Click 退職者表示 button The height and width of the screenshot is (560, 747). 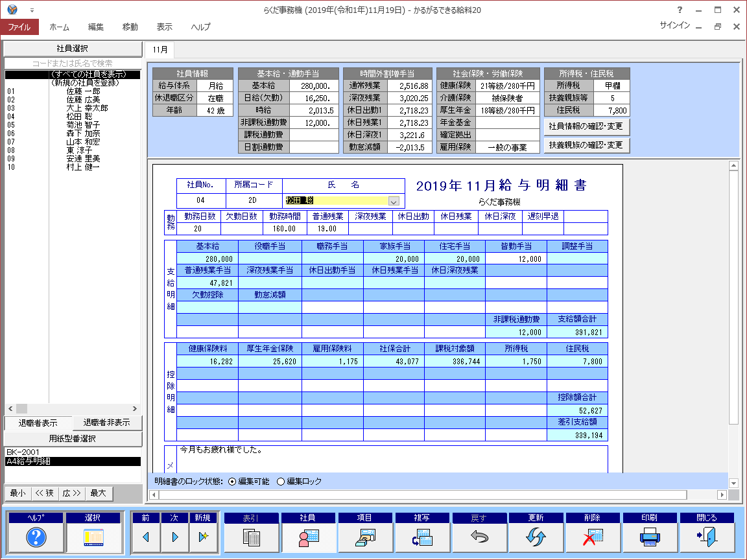tap(38, 423)
